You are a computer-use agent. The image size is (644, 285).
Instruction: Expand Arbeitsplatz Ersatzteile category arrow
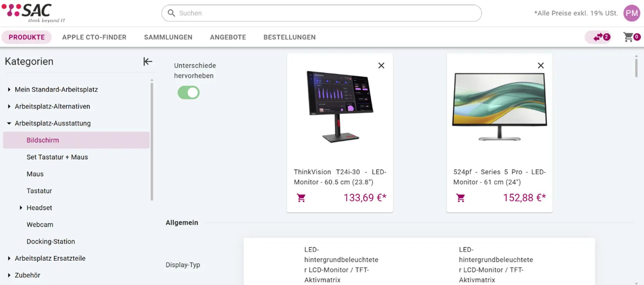coord(9,258)
